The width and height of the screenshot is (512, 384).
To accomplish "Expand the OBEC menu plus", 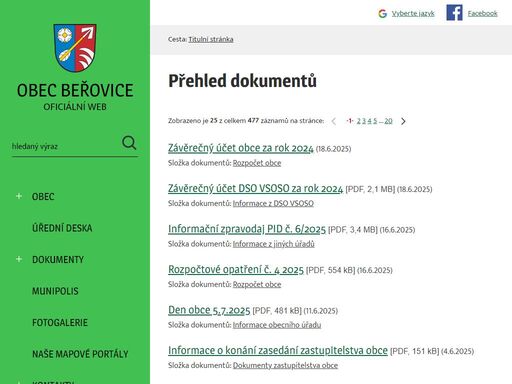I will pyautogui.click(x=19, y=196).
